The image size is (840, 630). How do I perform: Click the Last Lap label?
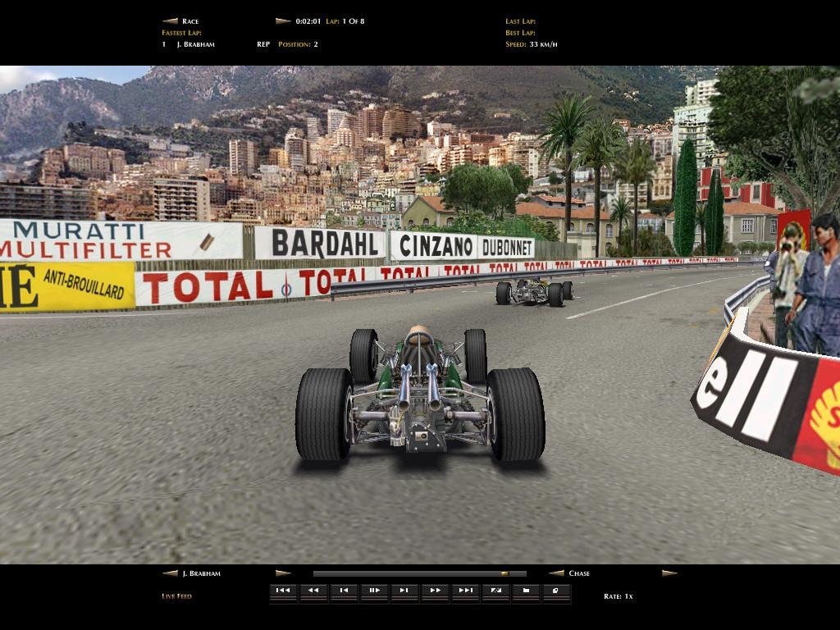521,21
